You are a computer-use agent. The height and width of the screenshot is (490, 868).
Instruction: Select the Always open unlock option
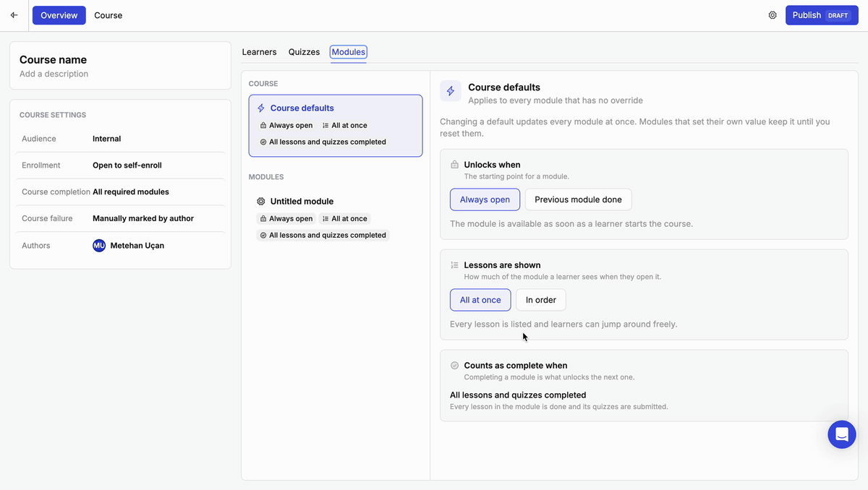click(485, 199)
